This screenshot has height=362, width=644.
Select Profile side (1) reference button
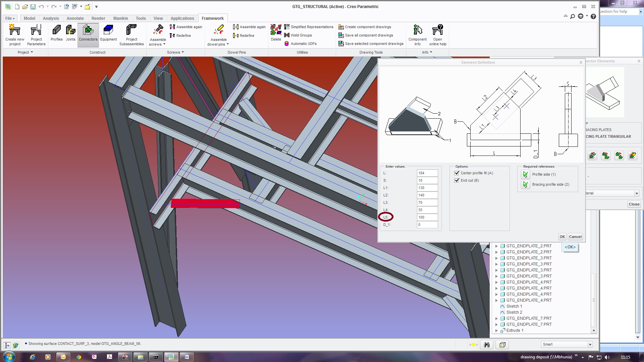(x=526, y=174)
